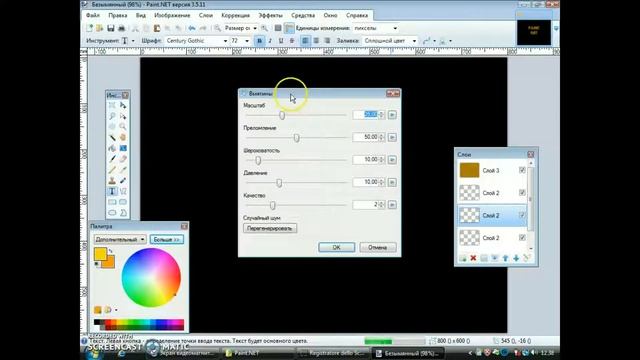Image resolution: width=640 pixels, height=360 pixels.
Task: Open the Правка menu
Action: [x=118, y=16]
